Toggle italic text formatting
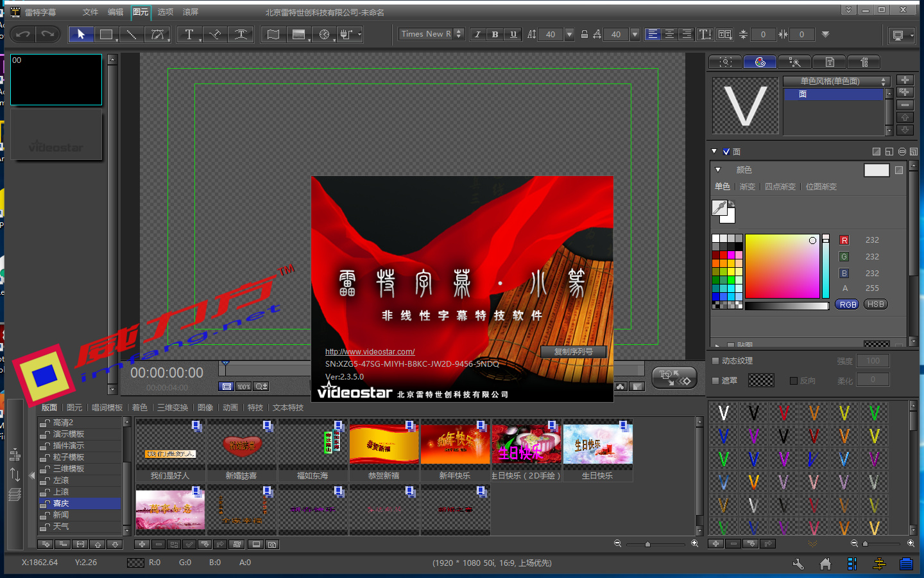Screen dimensions: 924x578 click(x=477, y=34)
